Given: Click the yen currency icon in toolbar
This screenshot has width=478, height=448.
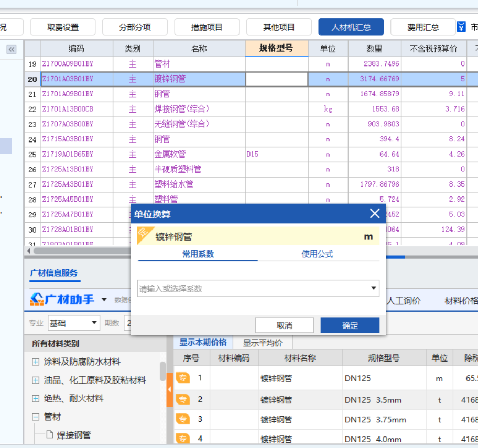Looking at the screenshot, I should tap(461, 27).
